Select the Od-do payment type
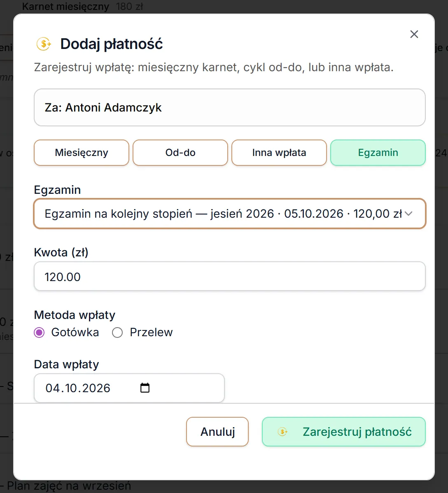 pos(180,153)
